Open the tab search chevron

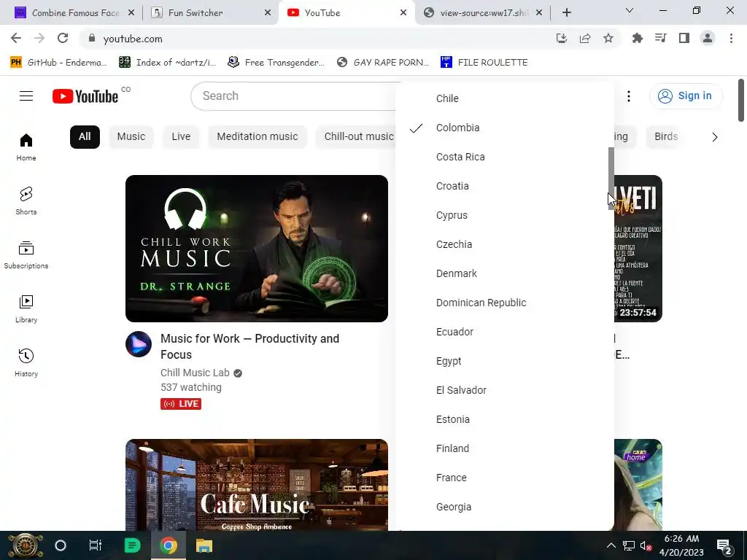(x=630, y=10)
